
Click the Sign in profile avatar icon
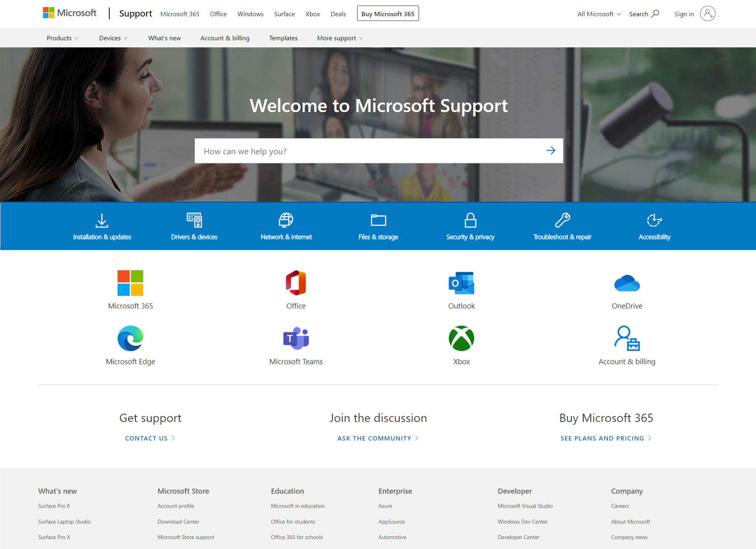coord(708,14)
